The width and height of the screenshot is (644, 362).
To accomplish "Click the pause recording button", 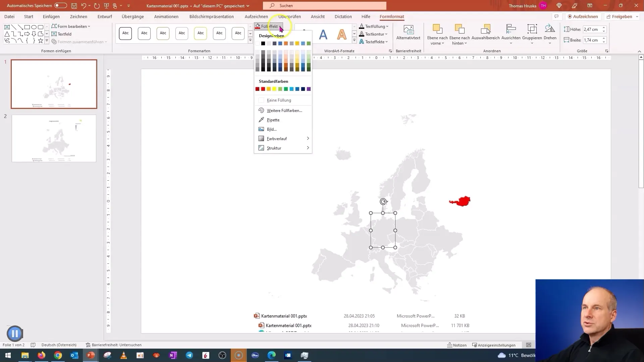I will [x=15, y=334].
